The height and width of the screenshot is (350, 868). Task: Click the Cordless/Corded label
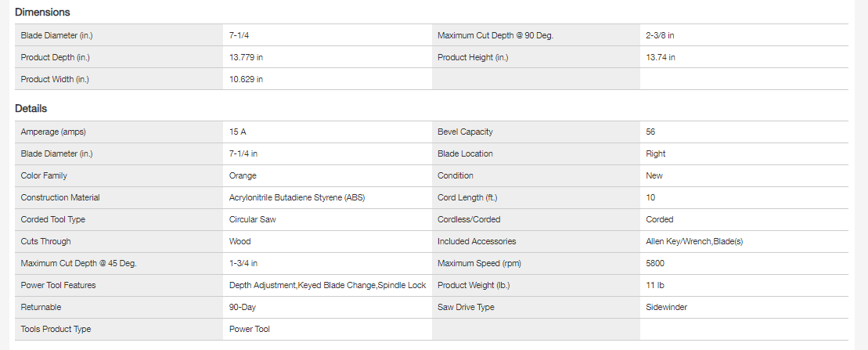tap(469, 219)
